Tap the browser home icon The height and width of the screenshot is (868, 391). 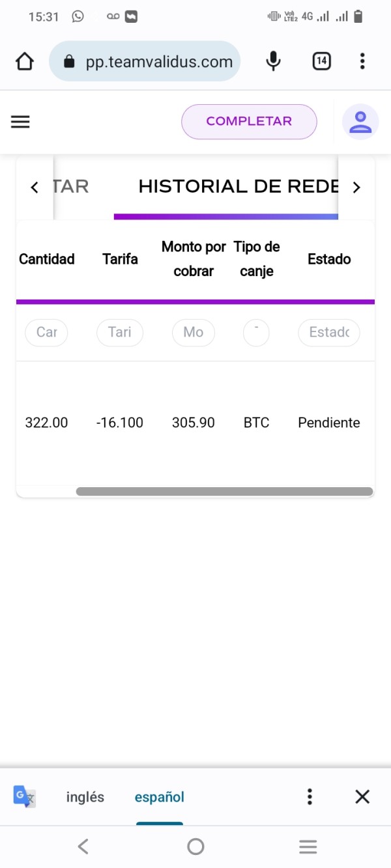pos(25,62)
